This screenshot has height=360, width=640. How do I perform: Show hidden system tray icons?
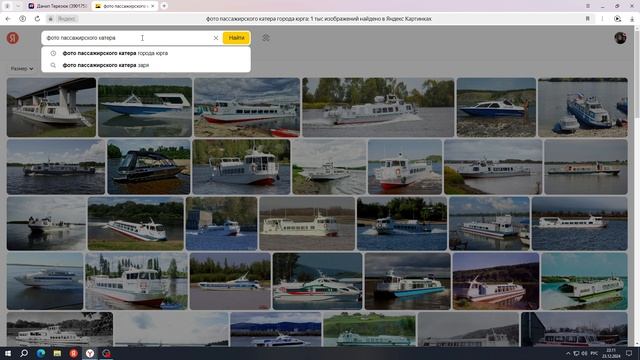point(568,353)
